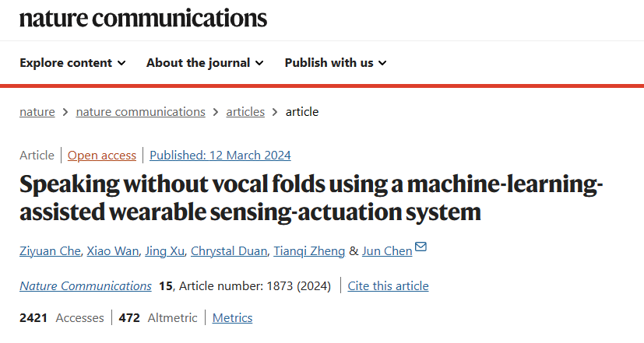Expand the Publish with us chevron
The width and height of the screenshot is (644, 343).
click(382, 63)
